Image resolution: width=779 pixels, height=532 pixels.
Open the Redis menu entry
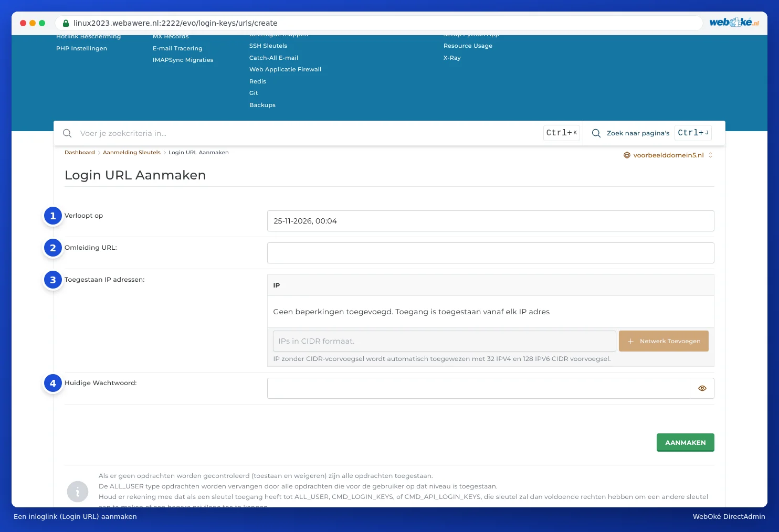click(258, 81)
